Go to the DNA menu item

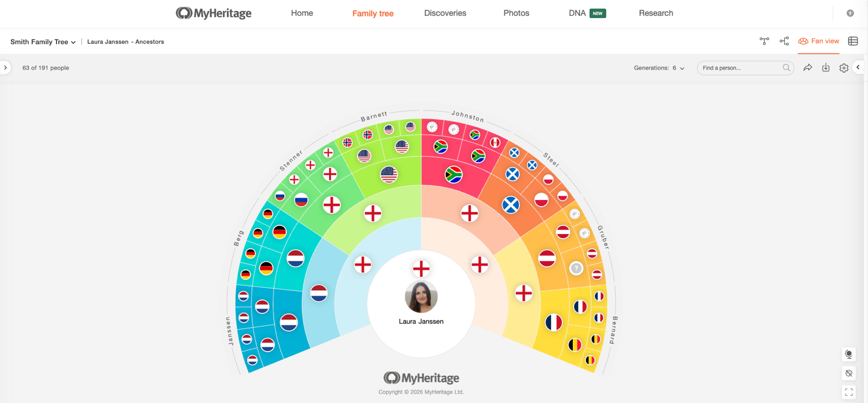coord(577,13)
